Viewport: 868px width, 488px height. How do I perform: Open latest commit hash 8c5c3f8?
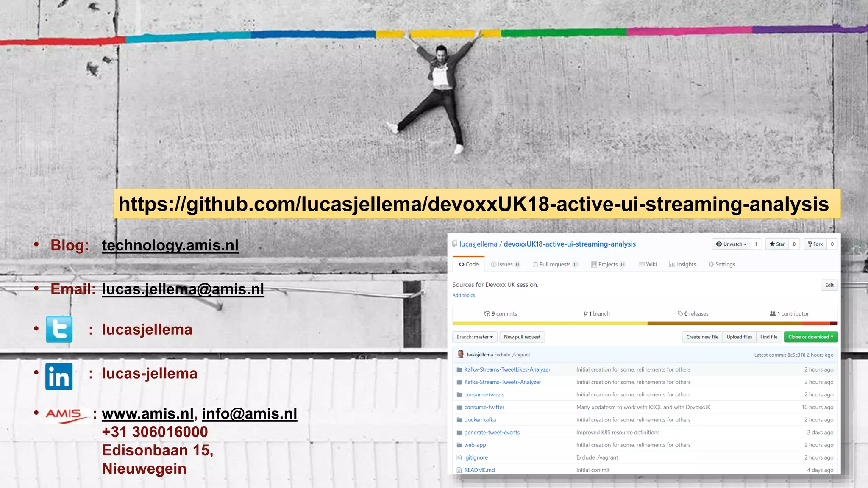tap(796, 355)
